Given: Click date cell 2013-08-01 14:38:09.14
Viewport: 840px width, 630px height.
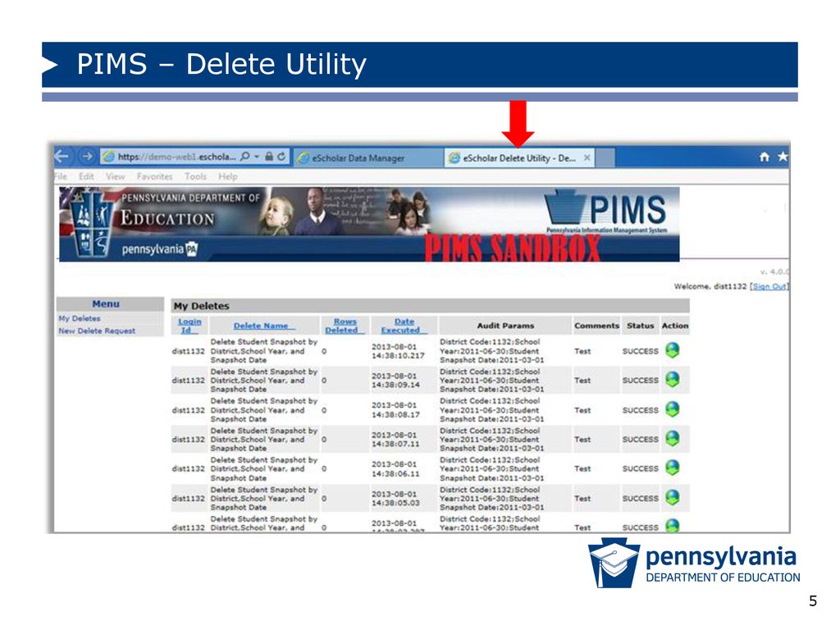Looking at the screenshot, I should [396, 381].
